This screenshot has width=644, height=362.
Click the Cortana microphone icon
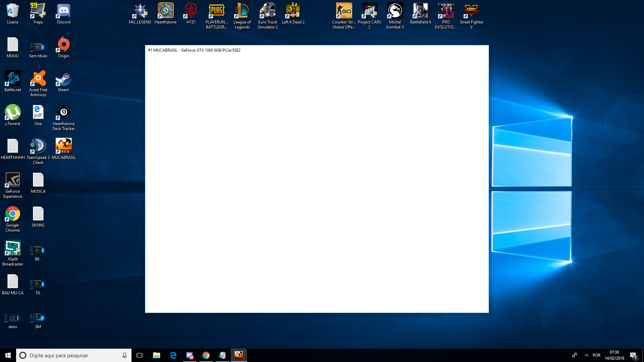[x=124, y=355]
